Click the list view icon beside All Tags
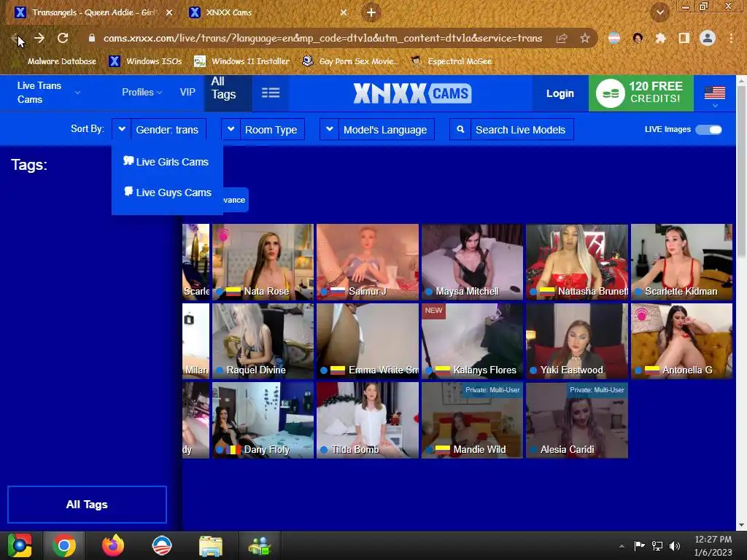747x560 pixels. [x=271, y=93]
